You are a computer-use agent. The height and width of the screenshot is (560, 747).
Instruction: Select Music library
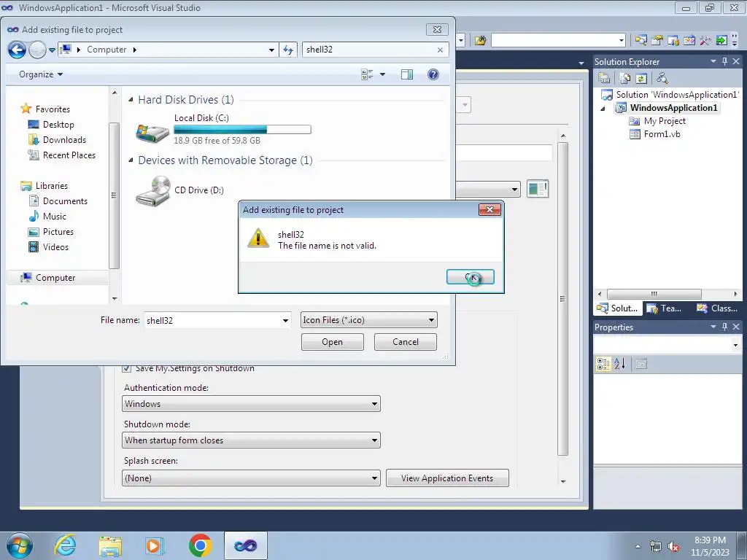point(47,216)
